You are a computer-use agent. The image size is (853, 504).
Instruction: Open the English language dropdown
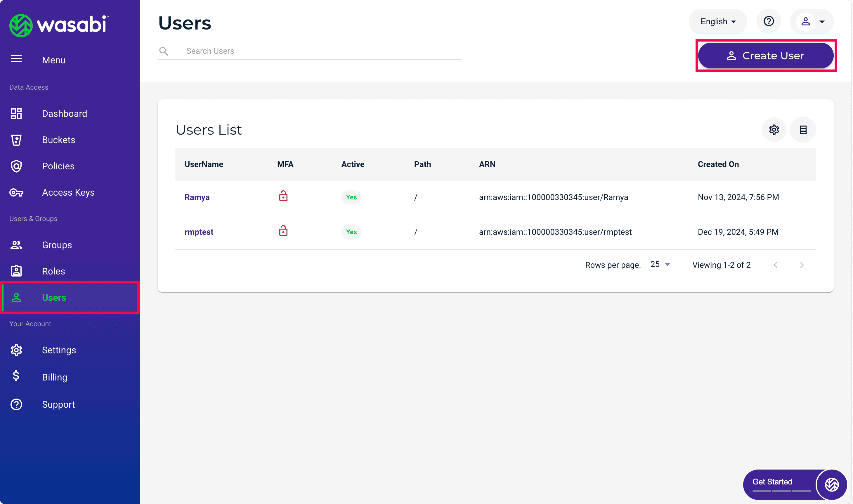pos(717,21)
